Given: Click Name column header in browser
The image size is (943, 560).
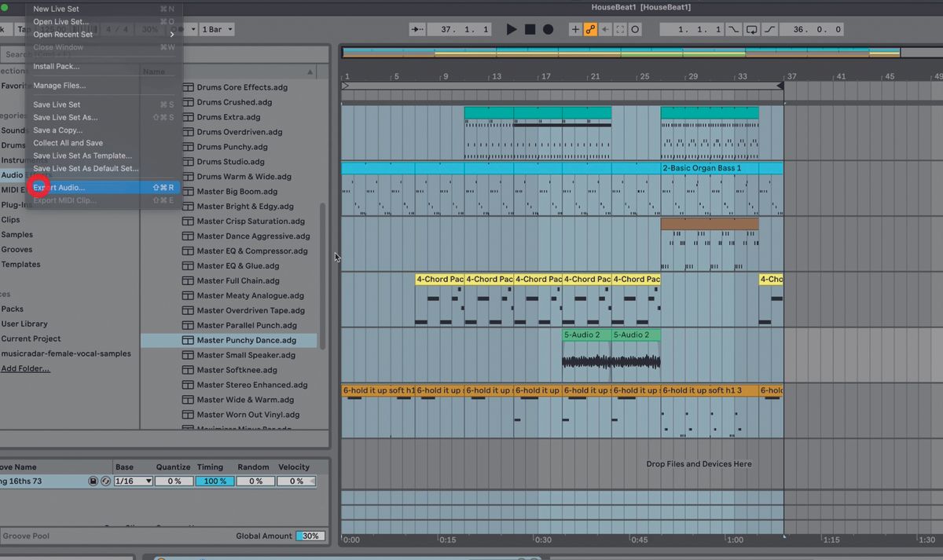Looking at the screenshot, I should point(154,71).
